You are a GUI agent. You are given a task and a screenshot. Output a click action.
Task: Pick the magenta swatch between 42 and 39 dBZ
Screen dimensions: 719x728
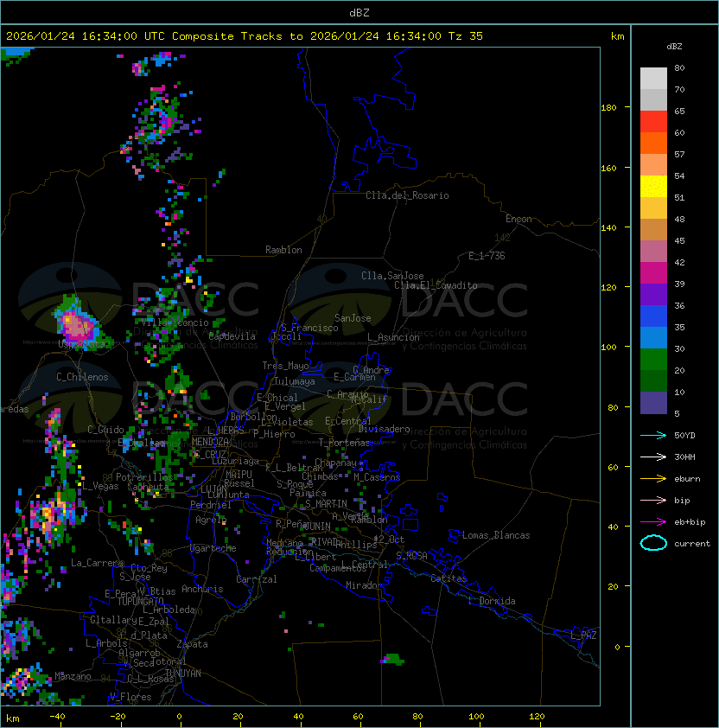tap(653, 273)
